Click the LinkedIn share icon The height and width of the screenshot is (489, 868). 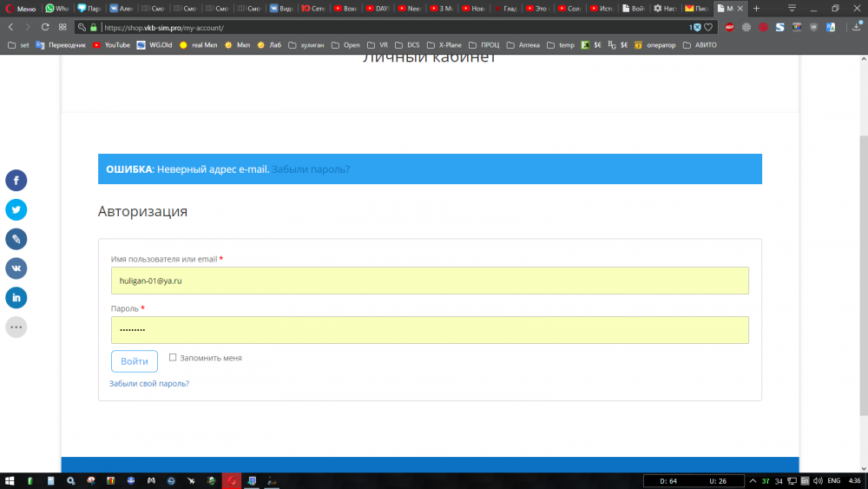coord(16,298)
